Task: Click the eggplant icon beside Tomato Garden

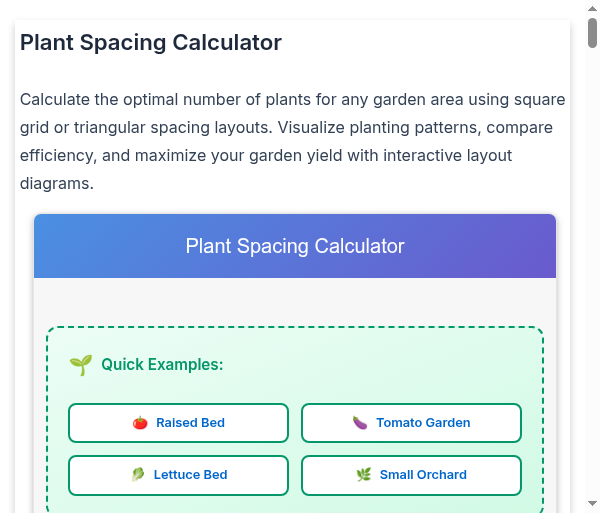Action: 360,423
